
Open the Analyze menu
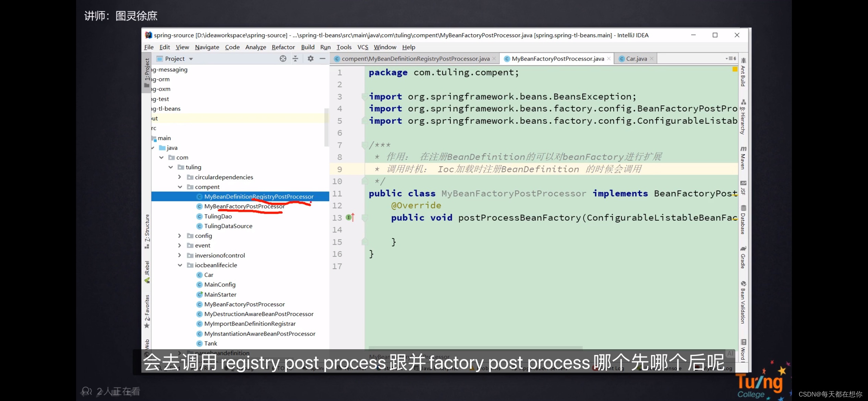click(256, 47)
